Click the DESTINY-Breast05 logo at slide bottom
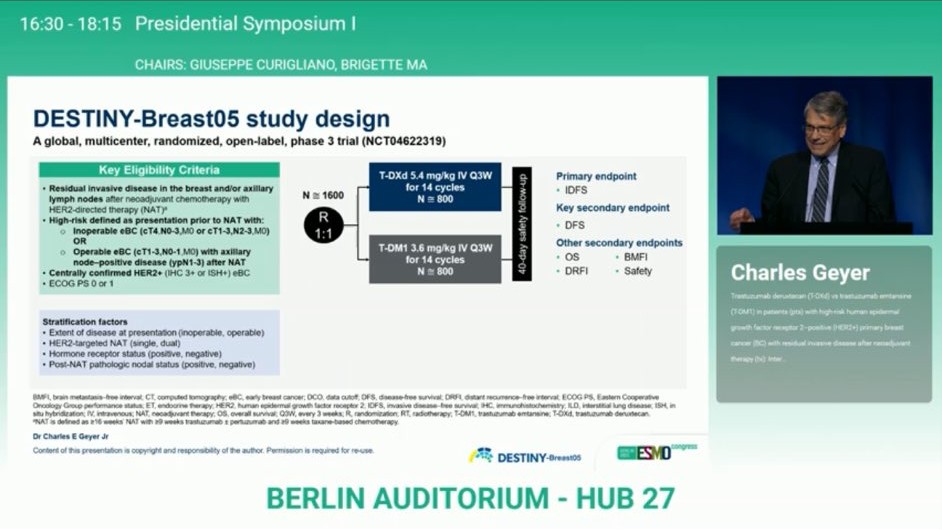Screen dimensions: 942x530 525,456
